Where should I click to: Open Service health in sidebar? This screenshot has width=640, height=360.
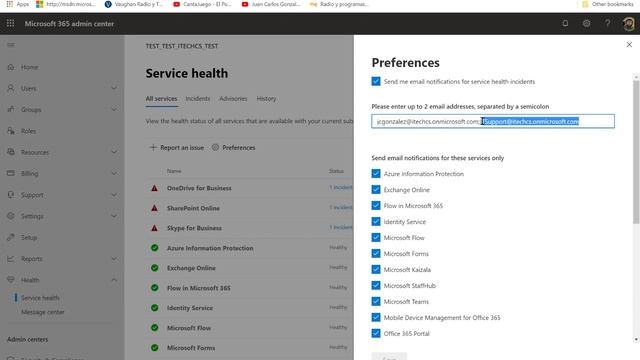40,298
